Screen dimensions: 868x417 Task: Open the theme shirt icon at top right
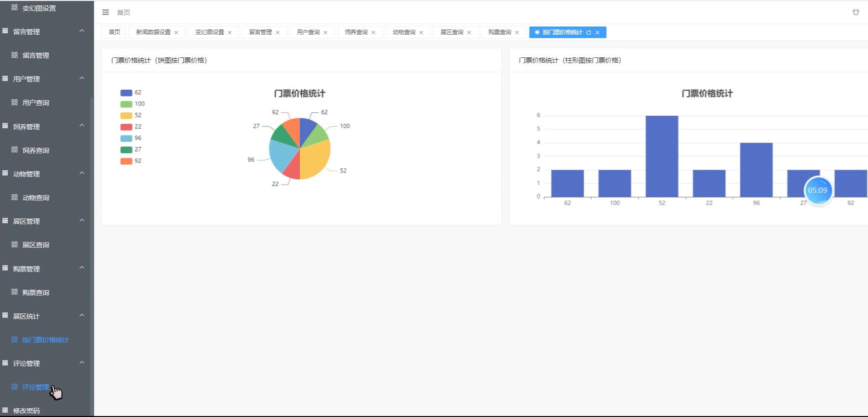click(x=855, y=12)
